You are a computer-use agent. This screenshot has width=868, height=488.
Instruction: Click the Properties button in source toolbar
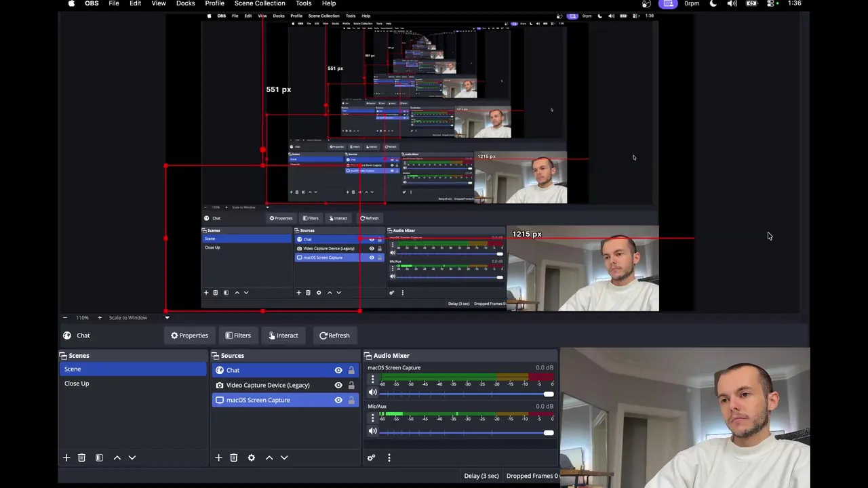tap(189, 335)
